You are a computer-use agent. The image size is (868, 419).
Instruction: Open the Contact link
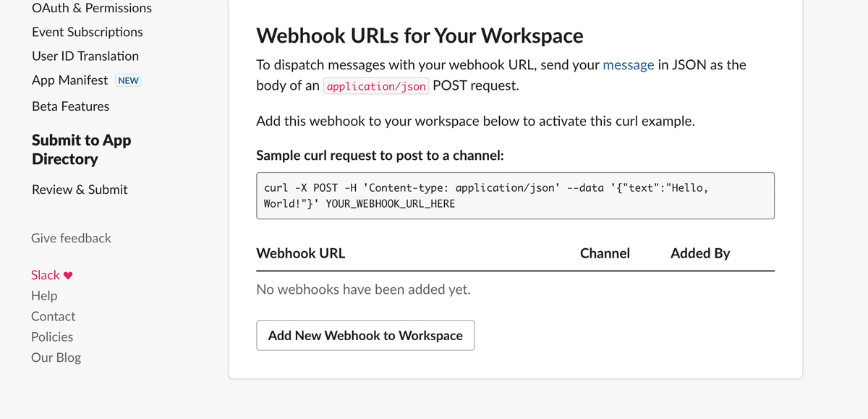53,316
